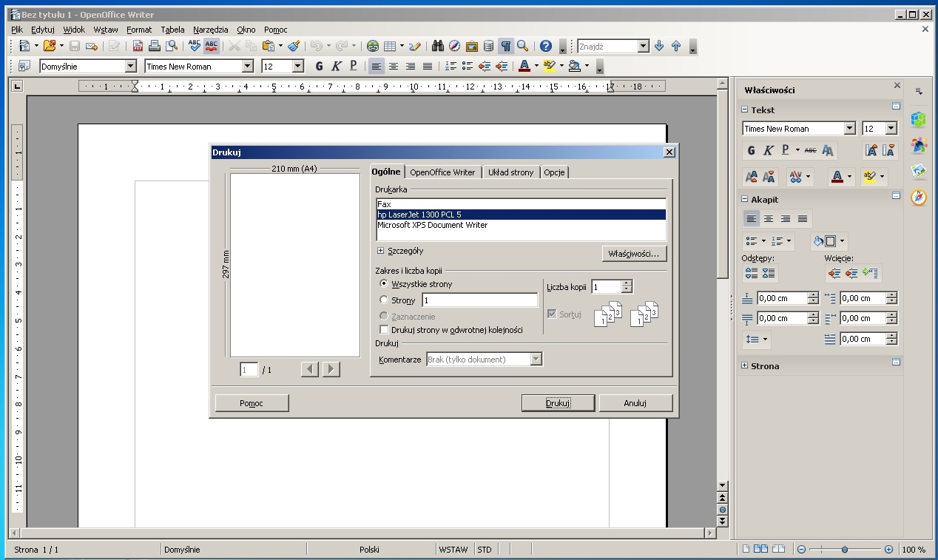Open the Narzędzia menu
This screenshot has width=938, height=560.
click(210, 30)
